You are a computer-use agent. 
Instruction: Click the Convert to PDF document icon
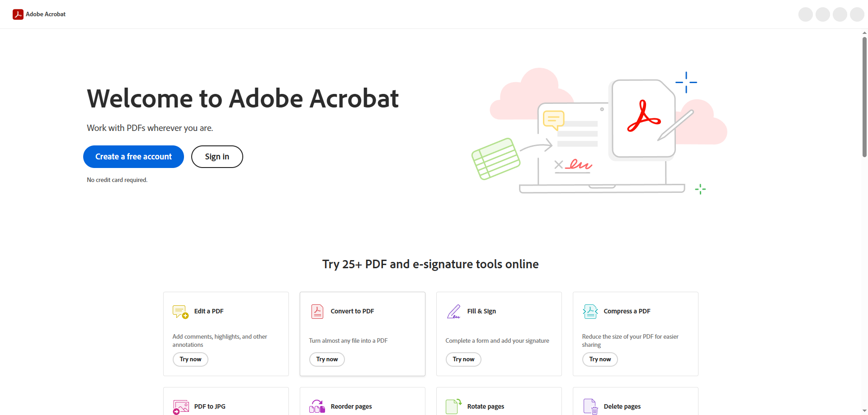tap(317, 312)
